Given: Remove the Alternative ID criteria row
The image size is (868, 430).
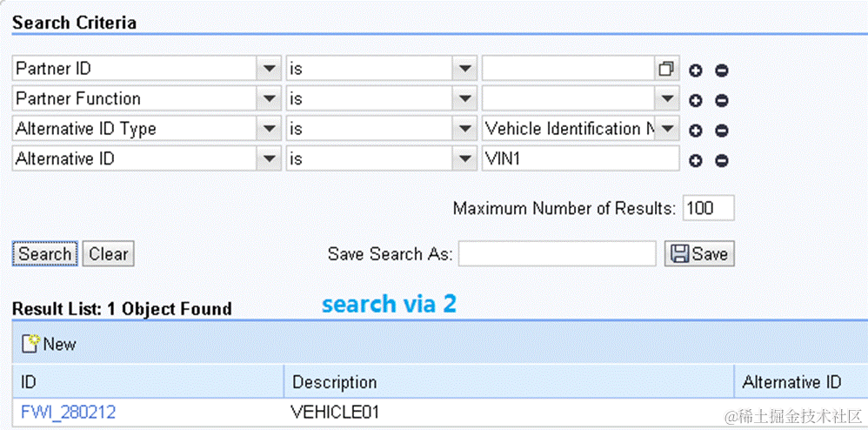Looking at the screenshot, I should tap(721, 161).
